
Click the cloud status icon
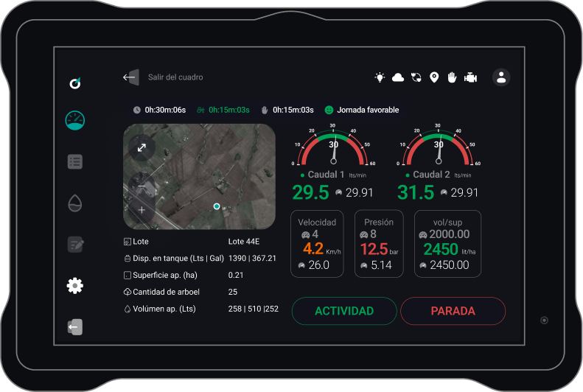coord(398,77)
